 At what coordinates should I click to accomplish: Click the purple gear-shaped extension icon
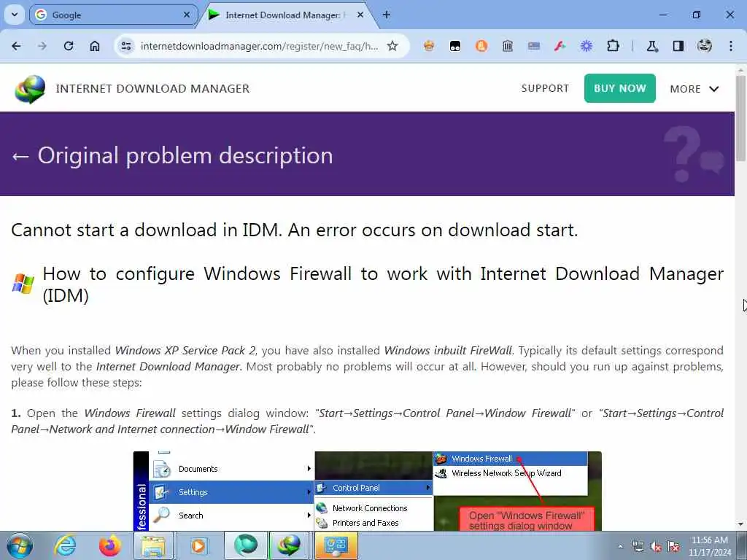(587, 46)
